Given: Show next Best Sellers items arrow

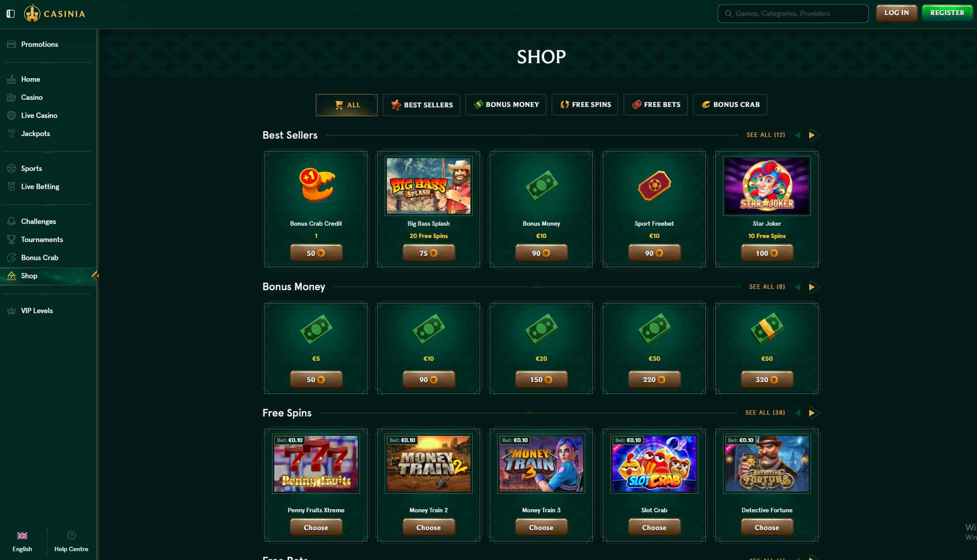Looking at the screenshot, I should click(812, 135).
